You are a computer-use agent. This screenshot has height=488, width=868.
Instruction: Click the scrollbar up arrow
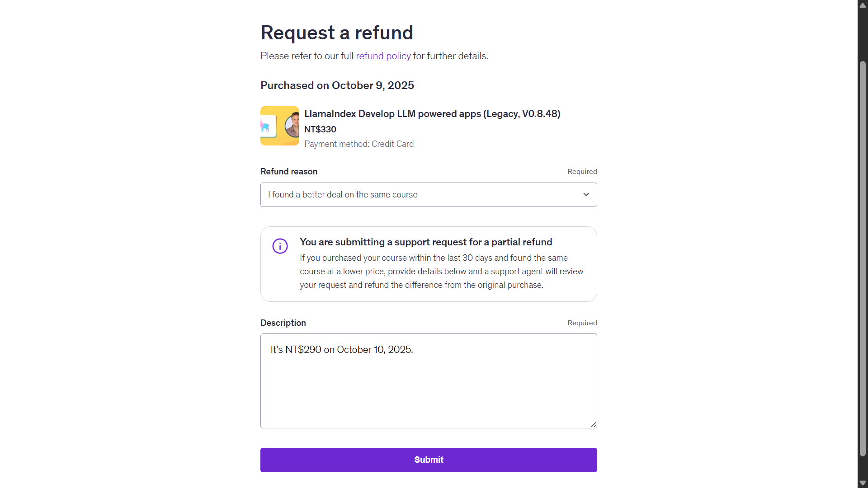(x=863, y=5)
